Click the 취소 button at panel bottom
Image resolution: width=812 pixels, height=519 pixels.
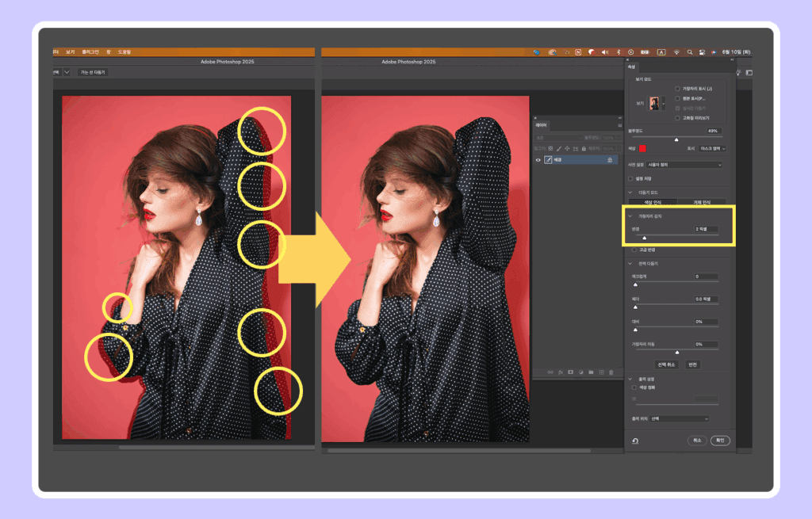pyautogui.click(x=697, y=441)
